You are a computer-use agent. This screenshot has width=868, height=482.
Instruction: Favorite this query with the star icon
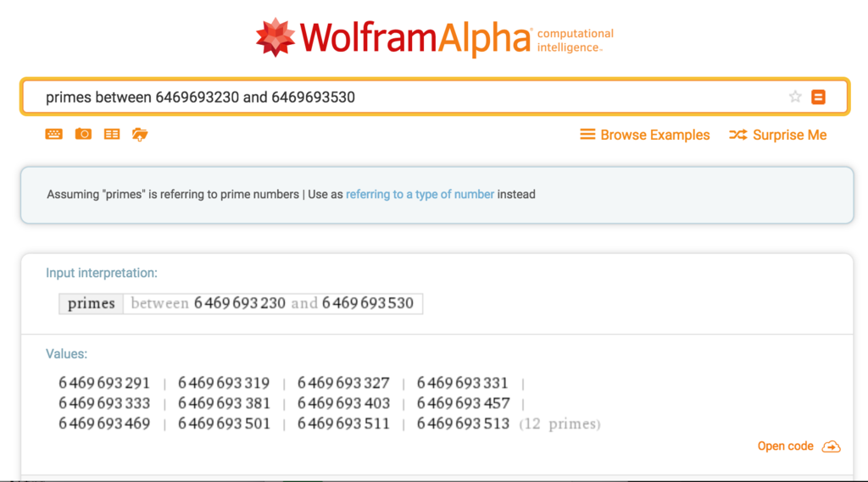point(795,97)
